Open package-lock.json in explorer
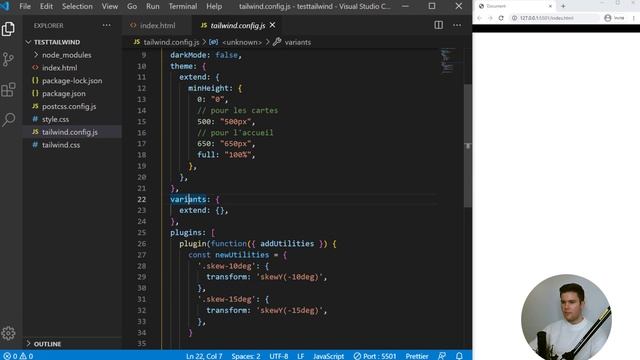 pyautogui.click(x=72, y=80)
